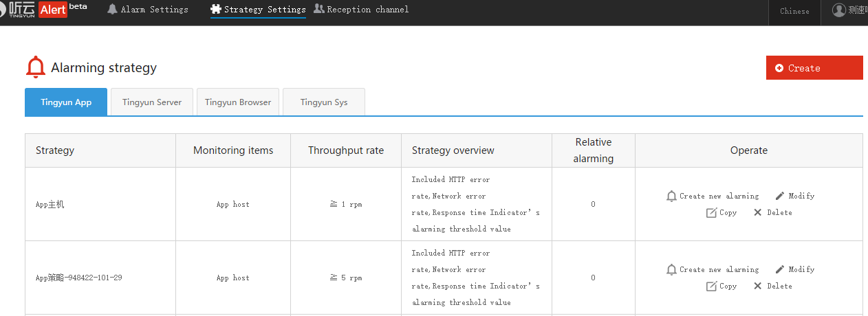Click bell icon for App主机 new alarming
Image resolution: width=868 pixels, height=316 pixels.
point(671,196)
